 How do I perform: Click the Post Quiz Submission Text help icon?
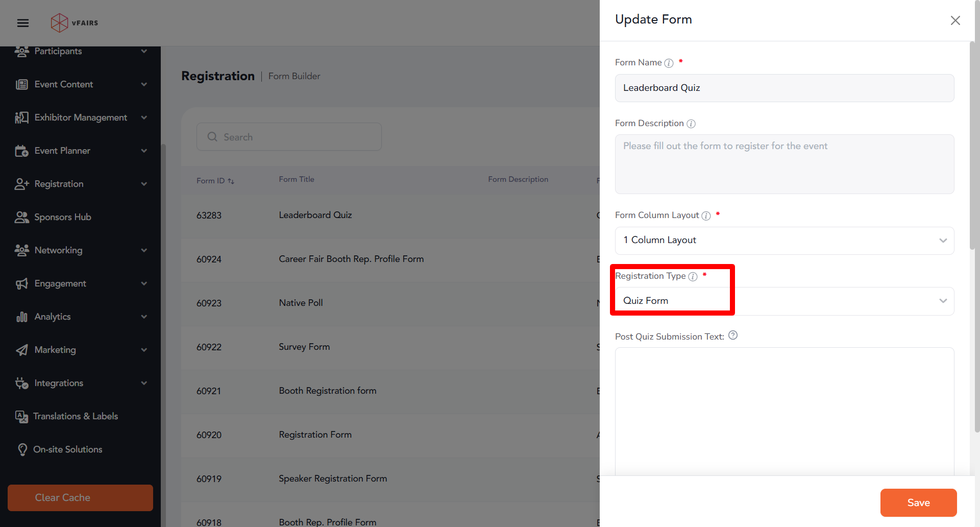click(733, 336)
